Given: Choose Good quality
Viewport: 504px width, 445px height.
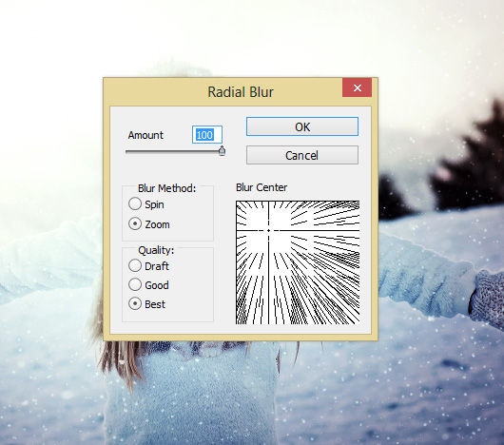Looking at the screenshot, I should 135,284.
